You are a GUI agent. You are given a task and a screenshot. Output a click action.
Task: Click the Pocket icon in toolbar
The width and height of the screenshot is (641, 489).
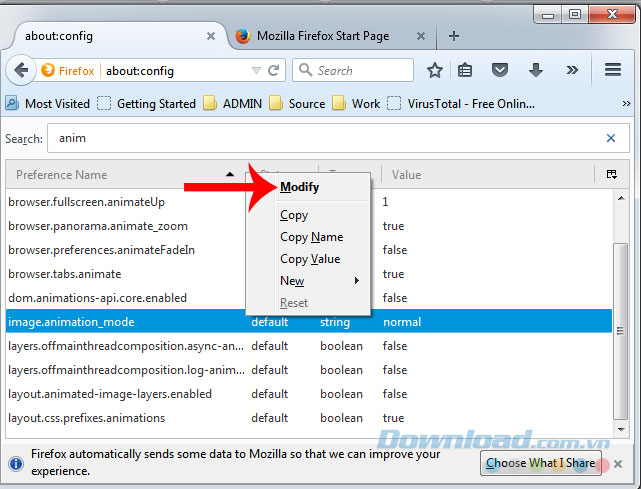[x=500, y=71]
